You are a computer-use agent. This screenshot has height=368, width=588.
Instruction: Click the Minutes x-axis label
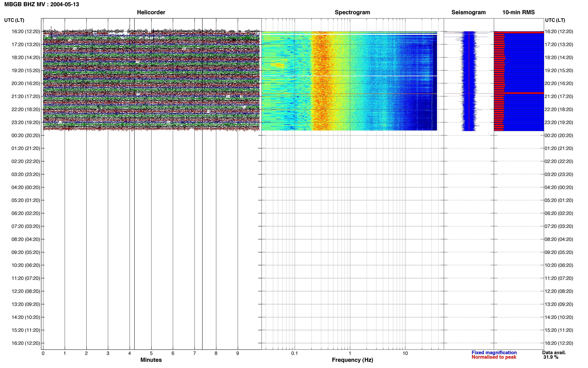click(x=151, y=360)
